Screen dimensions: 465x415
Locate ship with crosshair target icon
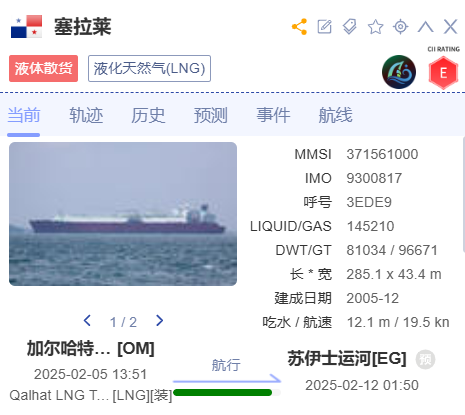coord(401,27)
